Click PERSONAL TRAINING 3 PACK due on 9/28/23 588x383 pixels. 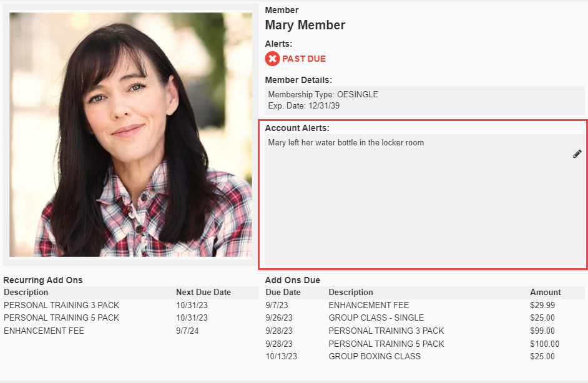click(386, 331)
